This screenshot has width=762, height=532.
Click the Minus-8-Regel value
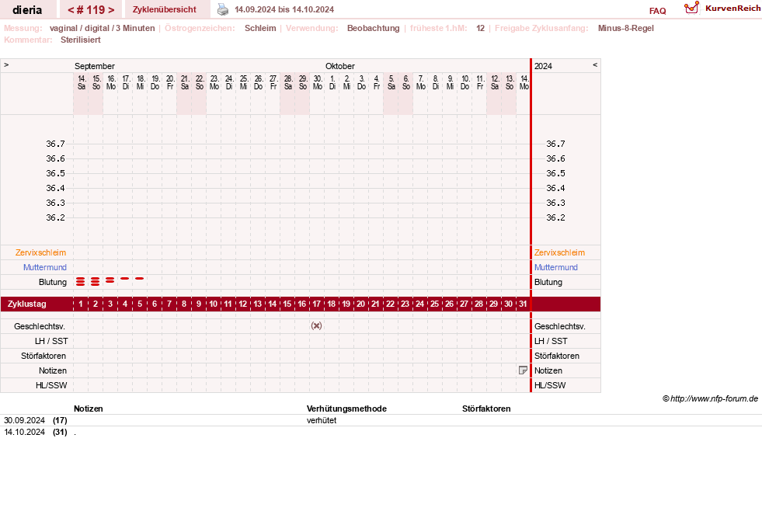click(x=625, y=28)
